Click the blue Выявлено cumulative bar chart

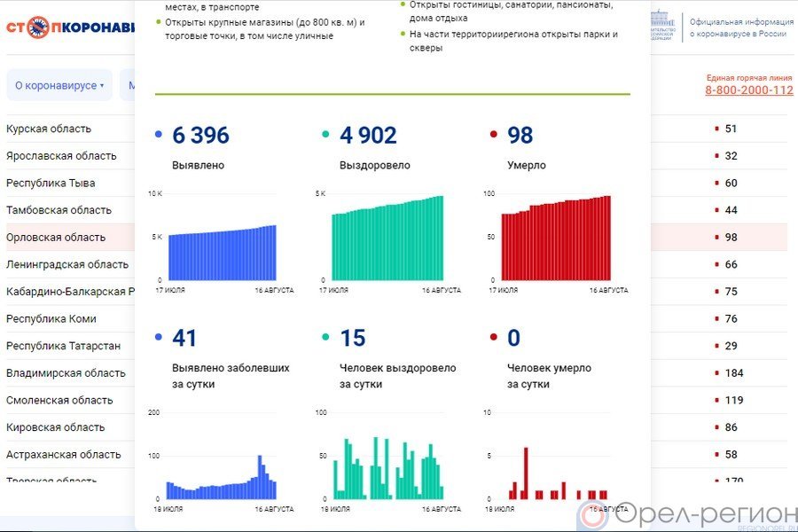222,253
